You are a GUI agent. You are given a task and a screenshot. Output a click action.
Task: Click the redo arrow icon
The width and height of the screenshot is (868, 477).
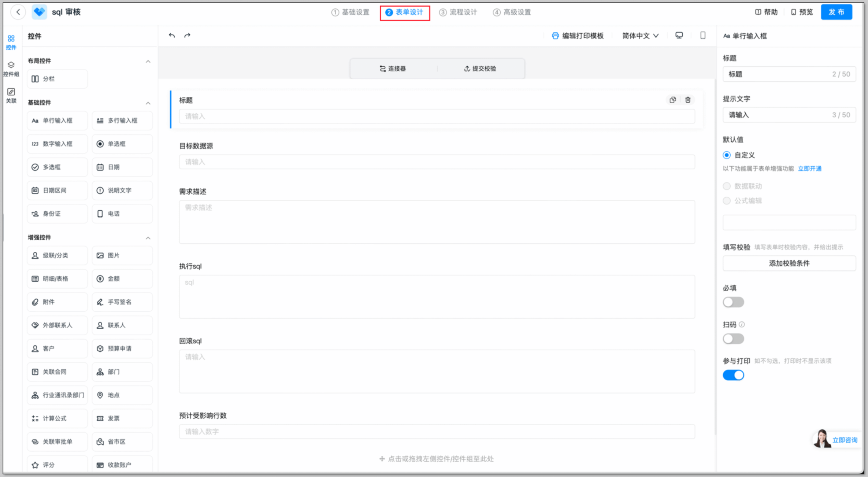[x=187, y=36]
